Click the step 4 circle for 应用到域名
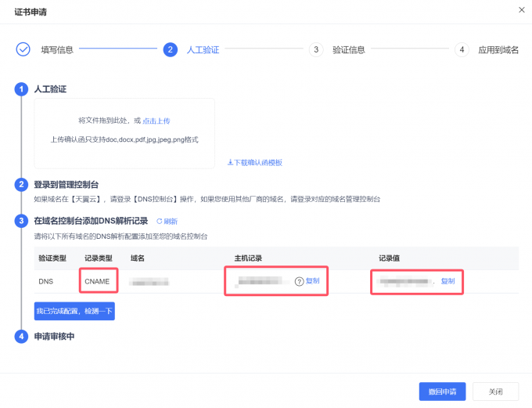The height and width of the screenshot is (408, 532). tap(462, 49)
